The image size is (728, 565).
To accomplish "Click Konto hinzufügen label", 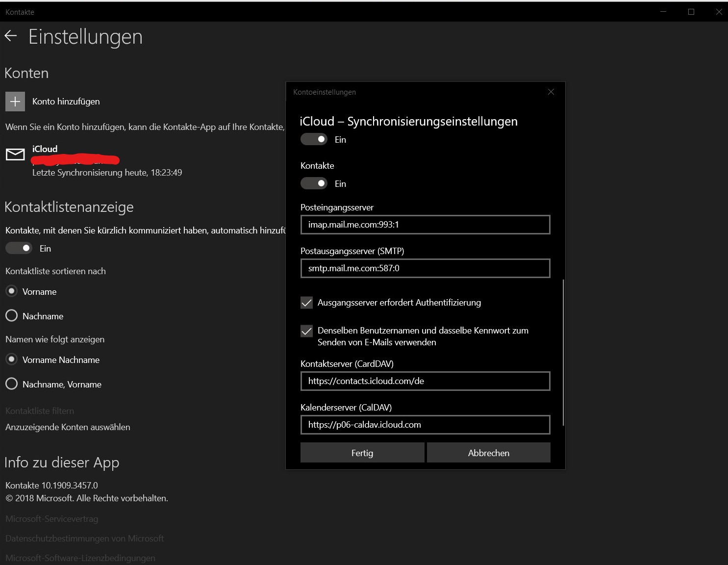I will [66, 102].
